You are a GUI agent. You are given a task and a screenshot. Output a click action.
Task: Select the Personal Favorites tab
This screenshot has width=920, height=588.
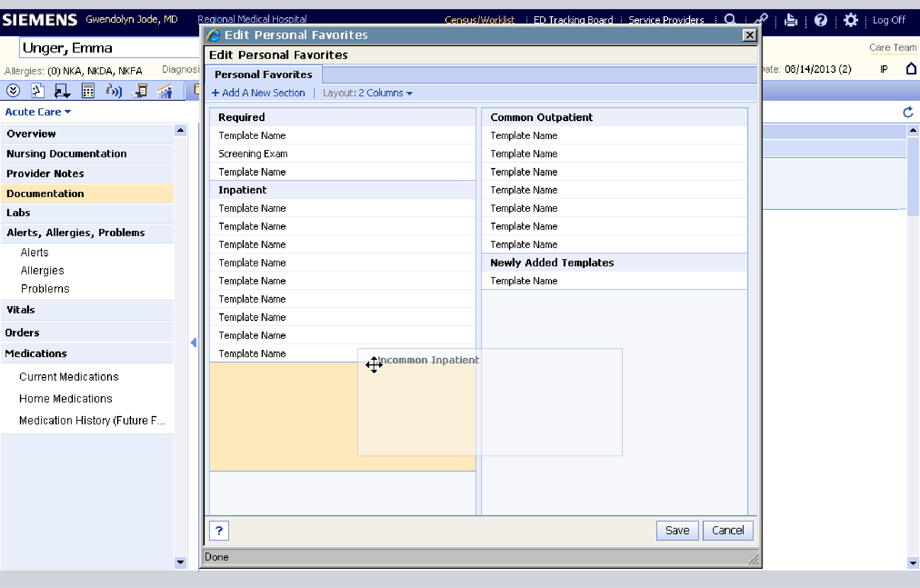263,75
